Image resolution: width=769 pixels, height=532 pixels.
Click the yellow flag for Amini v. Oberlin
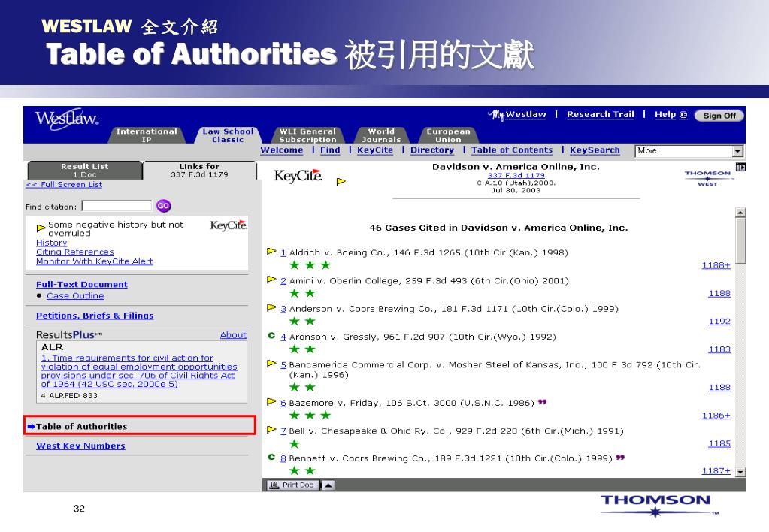271,280
